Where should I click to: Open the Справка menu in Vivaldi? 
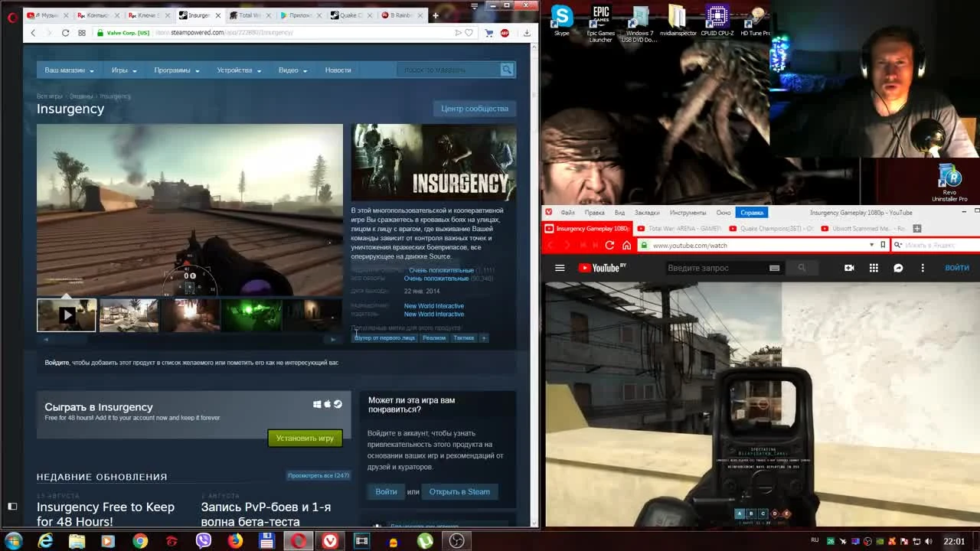(x=752, y=212)
